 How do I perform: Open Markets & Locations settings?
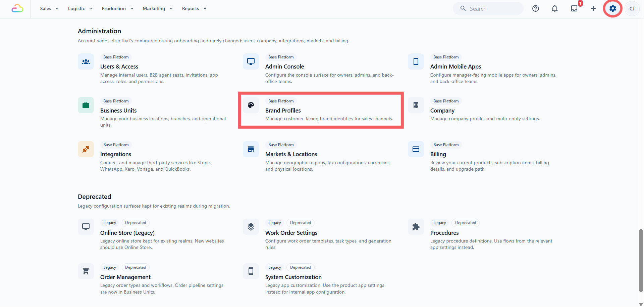click(291, 154)
